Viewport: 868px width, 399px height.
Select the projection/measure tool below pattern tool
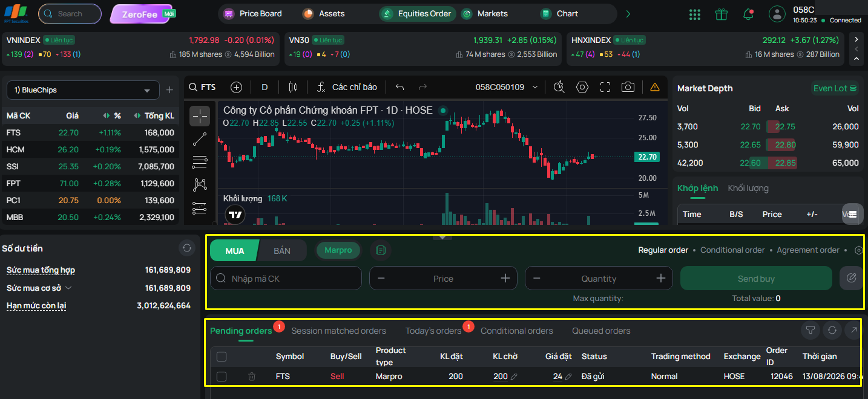(200, 208)
